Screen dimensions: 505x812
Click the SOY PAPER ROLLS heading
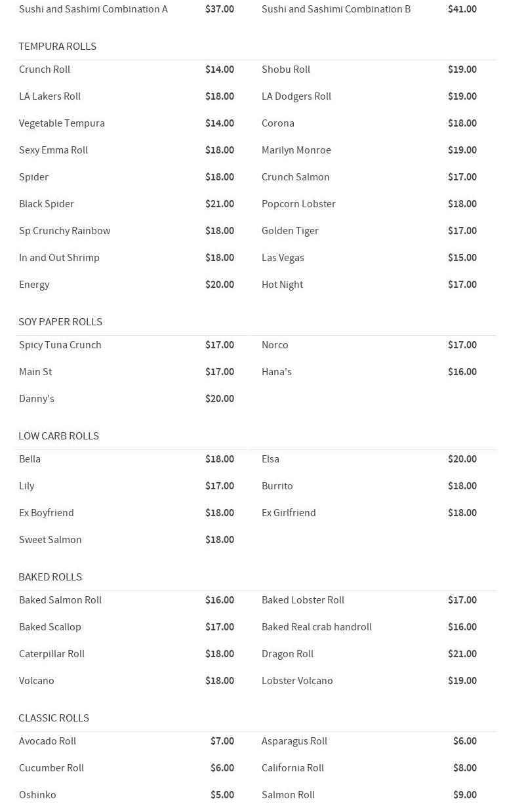click(x=60, y=322)
